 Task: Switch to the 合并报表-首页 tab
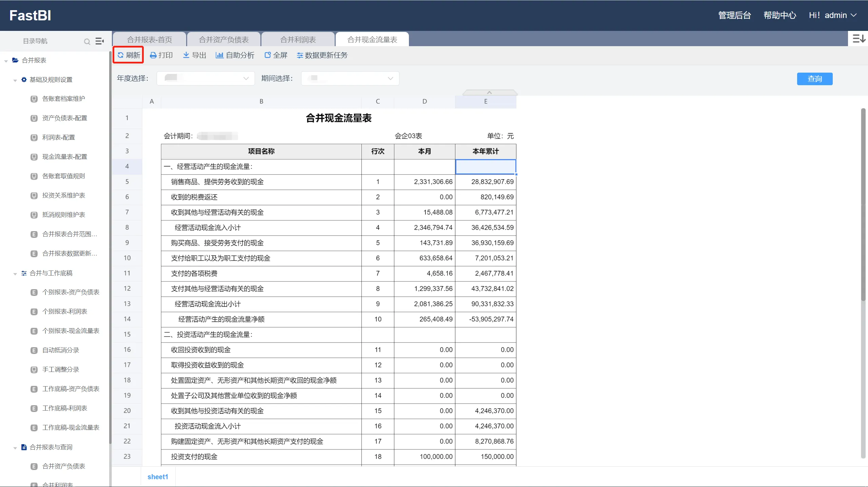point(150,40)
